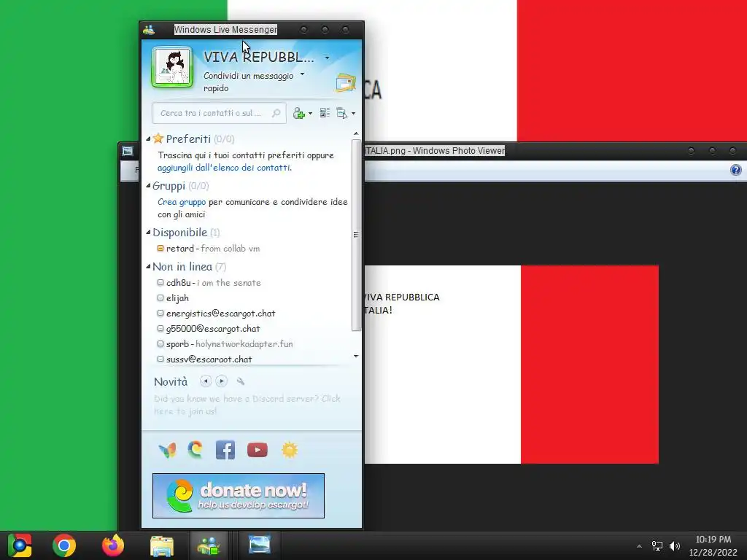Open Photo Viewer help icon
The width and height of the screenshot is (747, 560).
[x=735, y=170]
